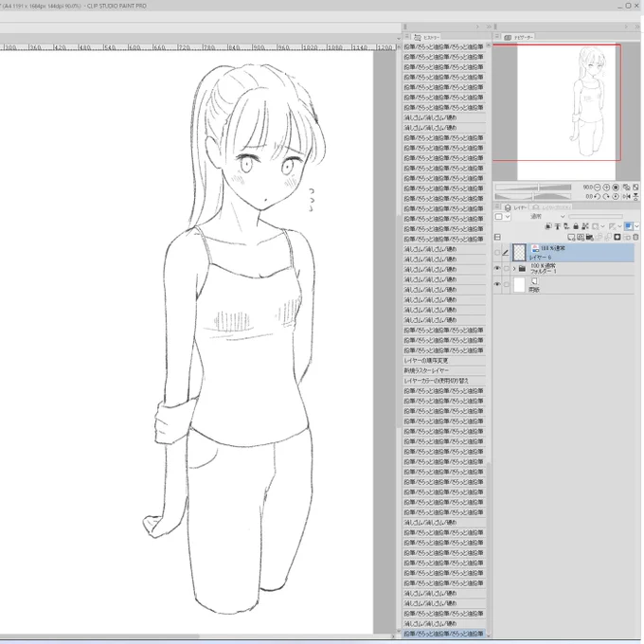The width and height of the screenshot is (644, 644).
Task: Click the Layer 6 thumbnail
Action: click(519, 253)
